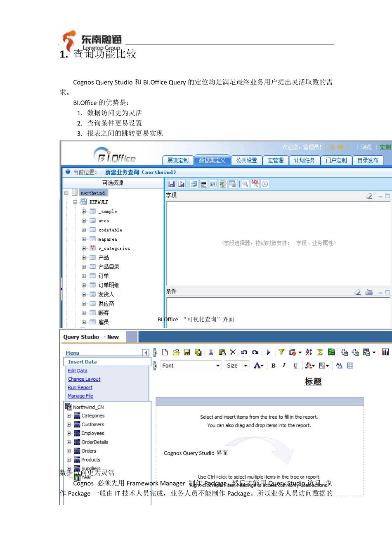Image resolution: width=392 pixels, height=555 pixels.
Task: Open the 公共设置 tab in BI.Office
Action: (246, 160)
